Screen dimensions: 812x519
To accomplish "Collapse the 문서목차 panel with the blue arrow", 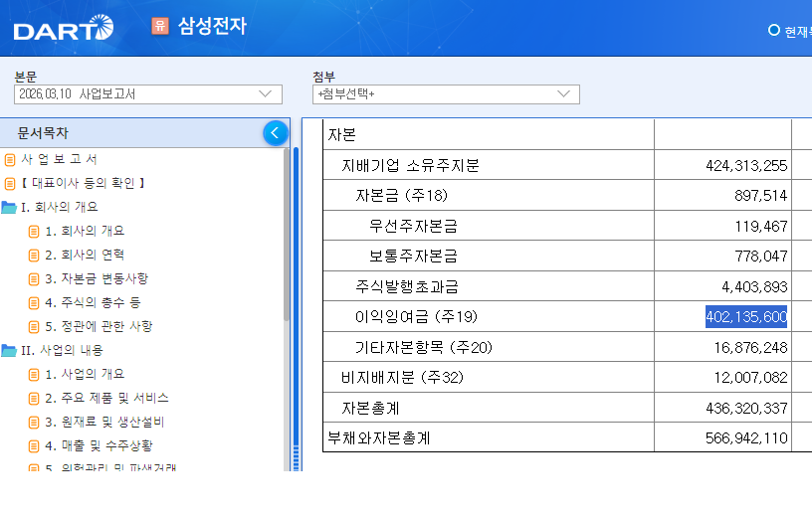I will tap(275, 133).
